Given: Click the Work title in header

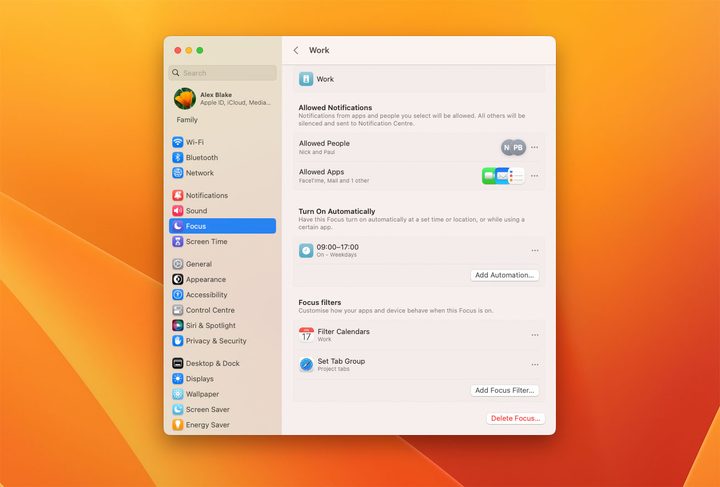Looking at the screenshot, I should (319, 50).
